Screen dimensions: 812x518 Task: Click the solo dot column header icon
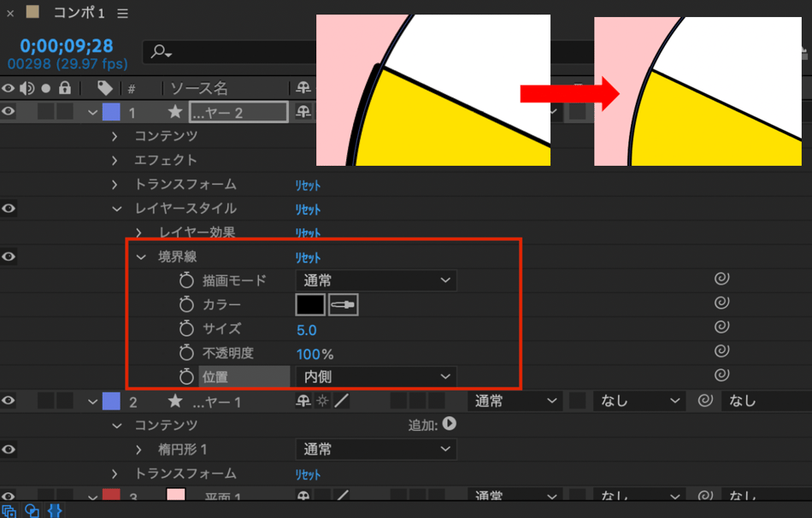(x=46, y=89)
